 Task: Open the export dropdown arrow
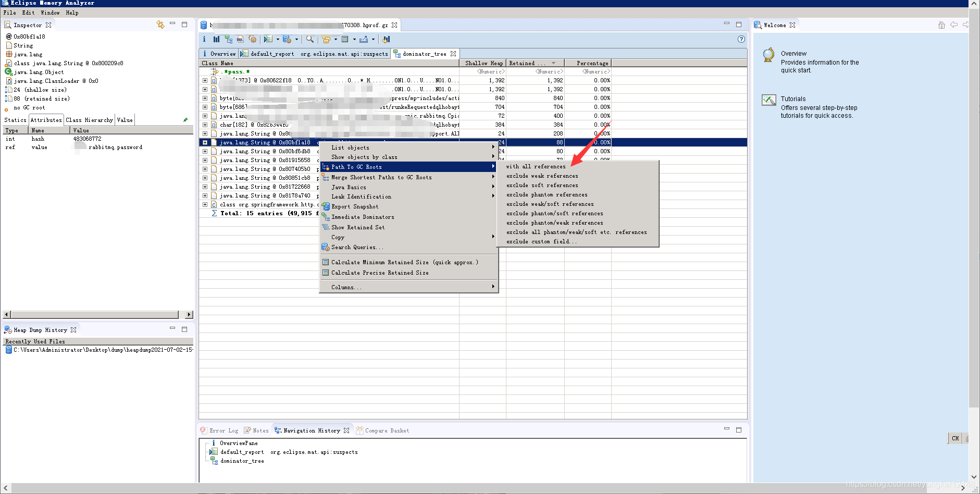coord(373,39)
